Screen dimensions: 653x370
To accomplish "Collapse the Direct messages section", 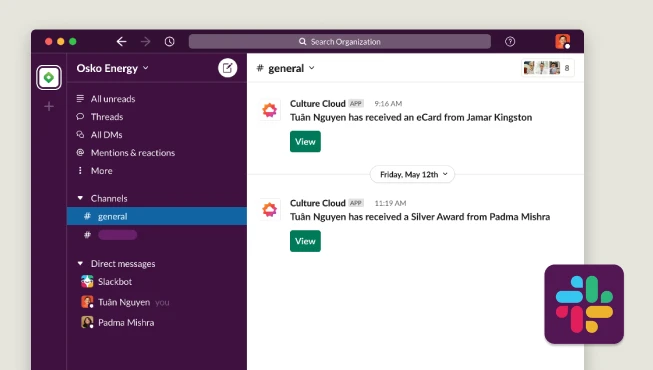I will [80, 264].
